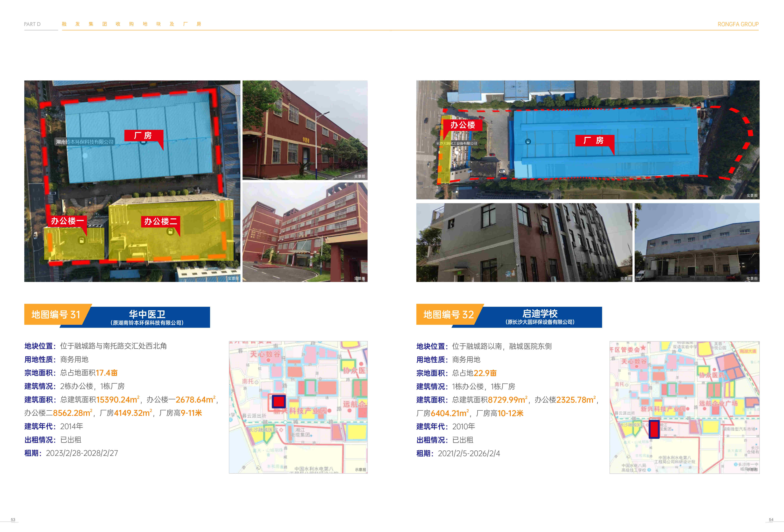This screenshot has width=784, height=532.
Task: Open the grey warehouse exterior photo
Action: click(x=697, y=242)
